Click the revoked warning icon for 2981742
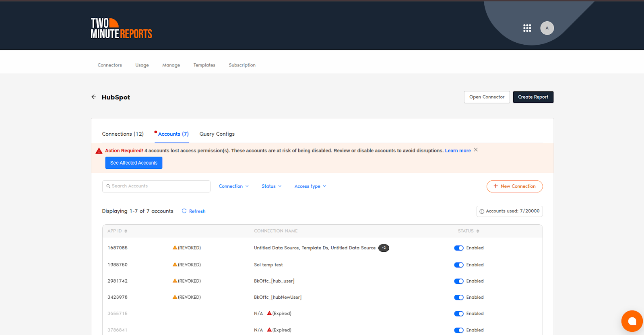The width and height of the screenshot is (644, 335). pos(175,281)
